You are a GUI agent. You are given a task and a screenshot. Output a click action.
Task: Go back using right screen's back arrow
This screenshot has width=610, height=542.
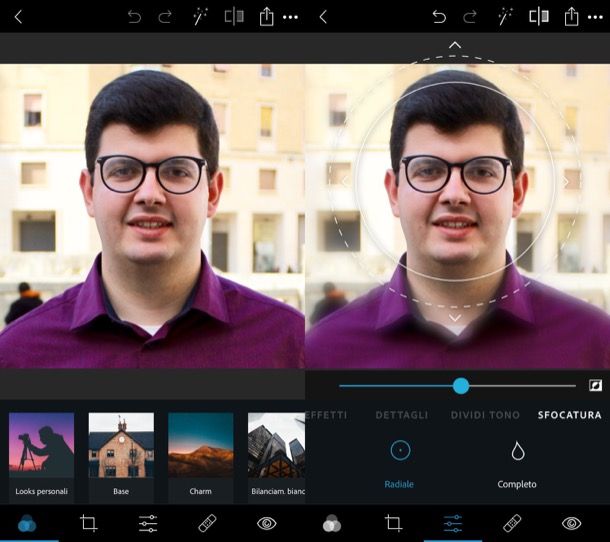click(323, 17)
